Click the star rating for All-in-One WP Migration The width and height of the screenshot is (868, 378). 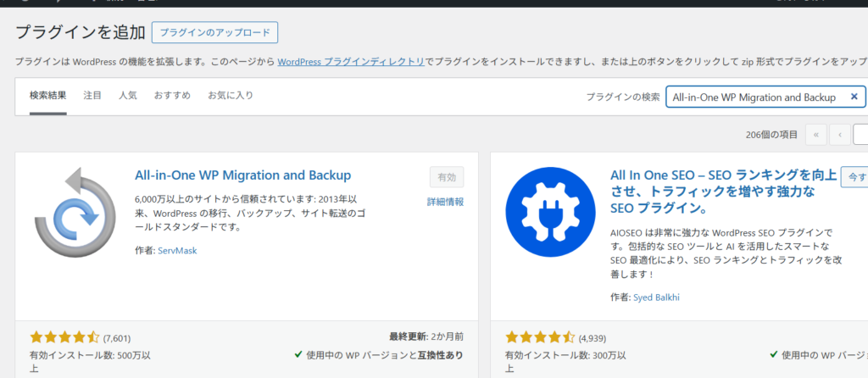(x=64, y=337)
